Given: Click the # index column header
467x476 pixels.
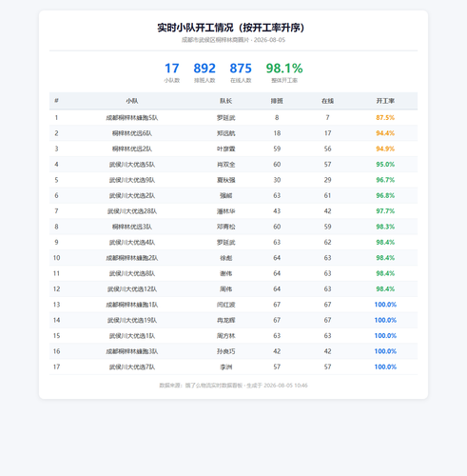Looking at the screenshot, I should point(56,101).
